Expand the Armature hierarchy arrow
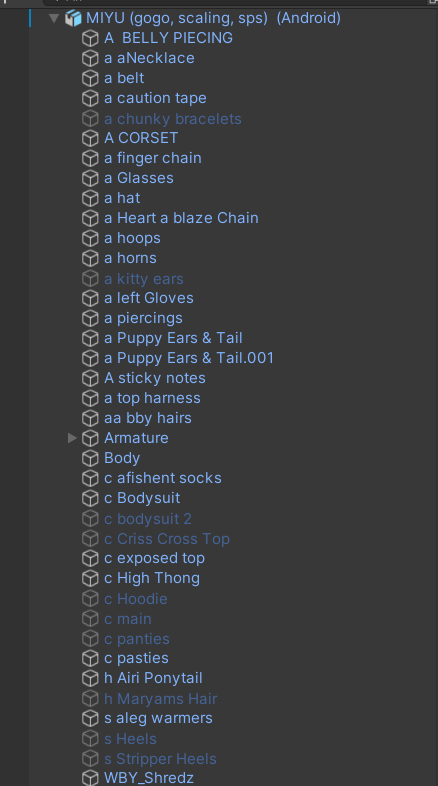The image size is (438, 786). [x=72, y=438]
